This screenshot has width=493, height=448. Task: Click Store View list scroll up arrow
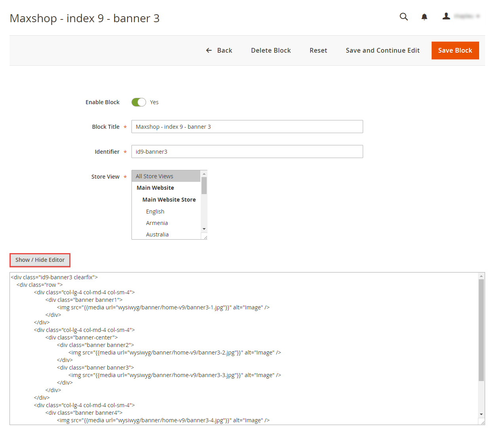[x=204, y=173]
